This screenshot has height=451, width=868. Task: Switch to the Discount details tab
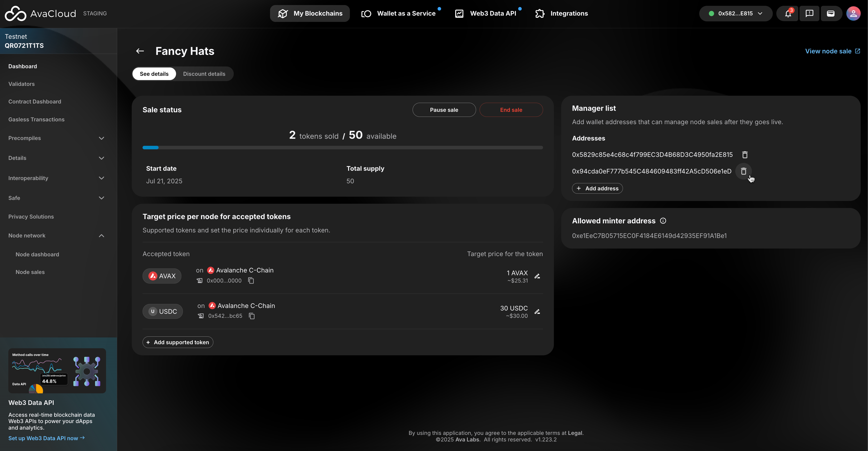[204, 74]
